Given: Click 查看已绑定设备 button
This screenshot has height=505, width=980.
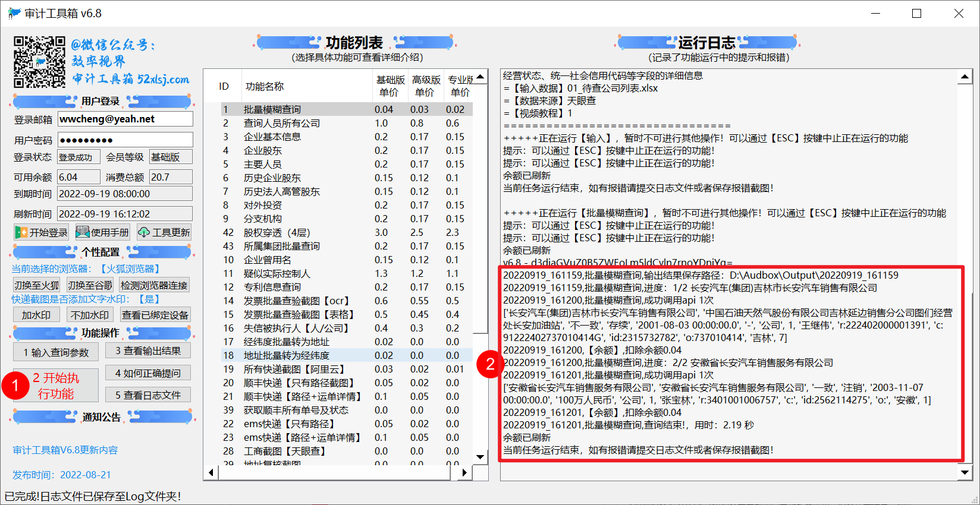Looking at the screenshot, I should [155, 315].
